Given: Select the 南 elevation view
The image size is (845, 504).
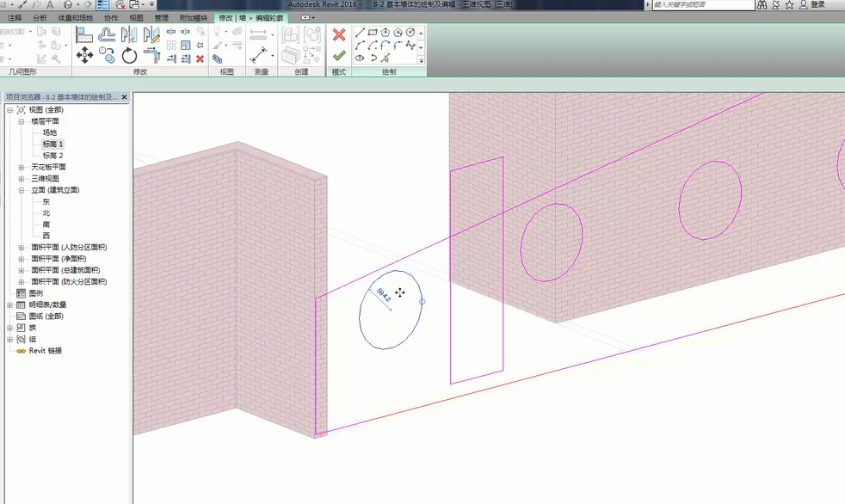Looking at the screenshot, I should [46, 224].
